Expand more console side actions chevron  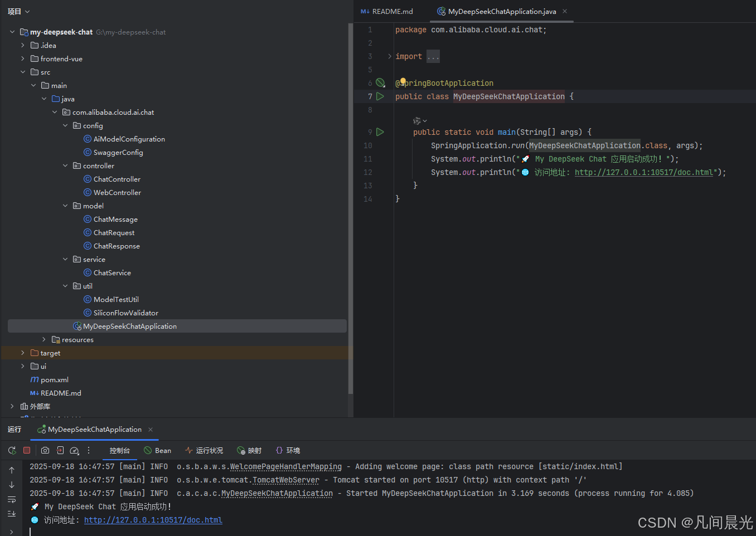tap(12, 532)
